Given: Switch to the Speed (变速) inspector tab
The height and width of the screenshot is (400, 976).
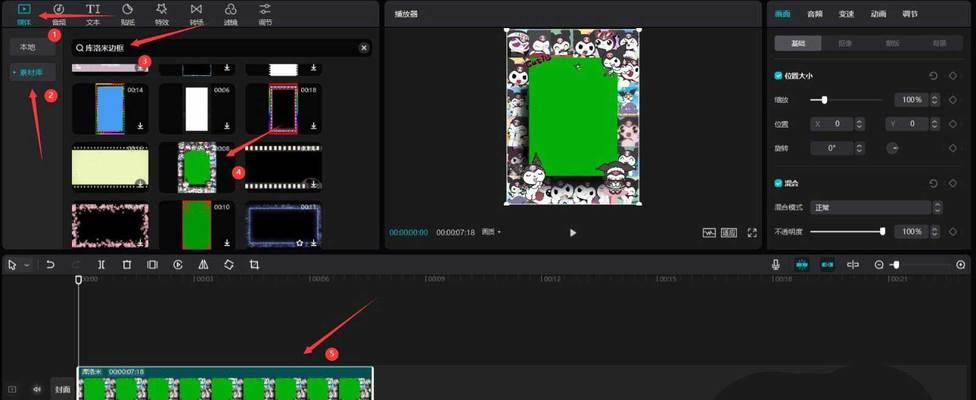Looking at the screenshot, I should tap(846, 14).
